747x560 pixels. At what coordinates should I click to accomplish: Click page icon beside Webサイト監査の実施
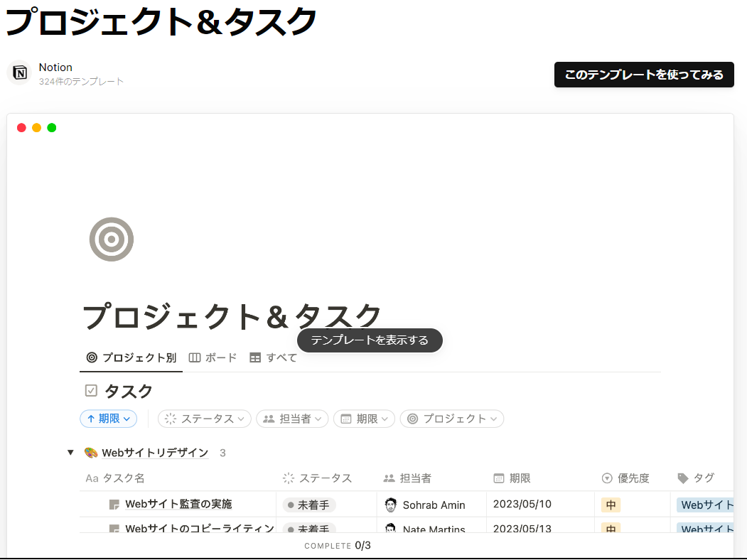click(x=113, y=505)
